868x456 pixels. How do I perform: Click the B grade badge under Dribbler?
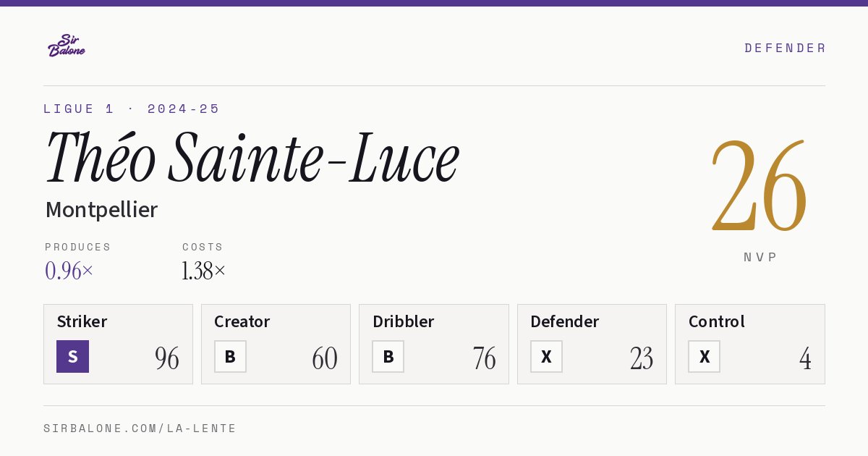point(388,356)
